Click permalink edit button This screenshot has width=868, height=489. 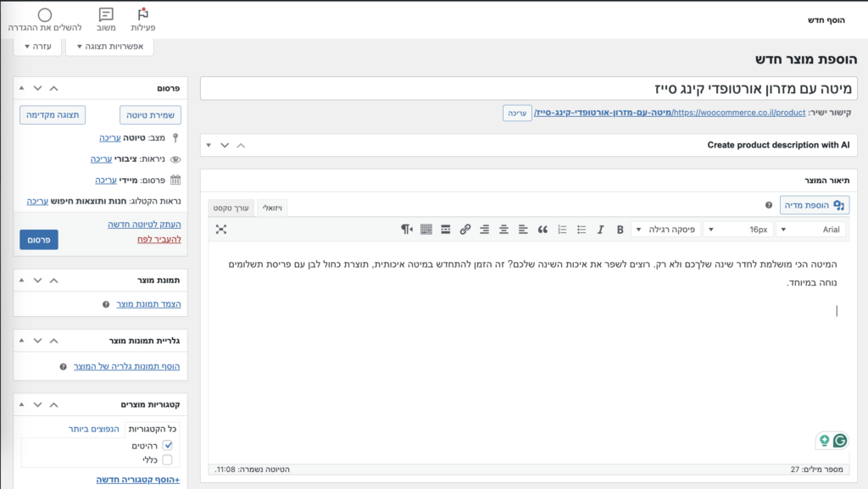(517, 113)
